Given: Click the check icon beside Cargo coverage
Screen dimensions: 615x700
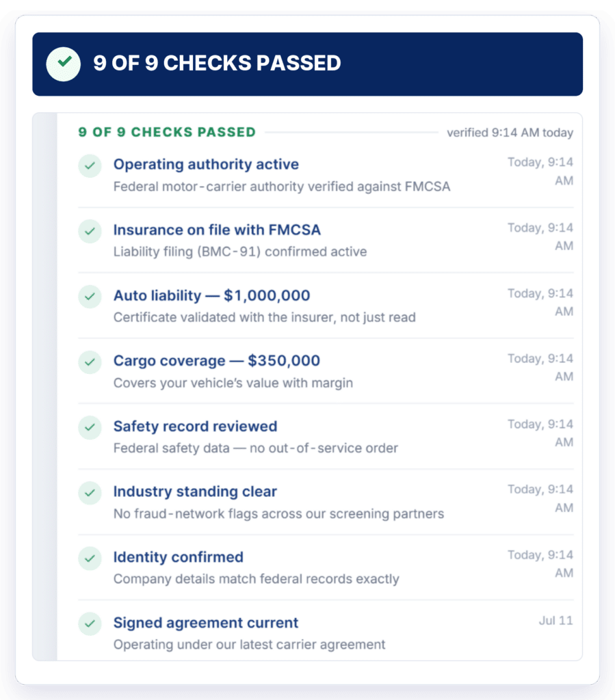Looking at the screenshot, I should point(90,362).
